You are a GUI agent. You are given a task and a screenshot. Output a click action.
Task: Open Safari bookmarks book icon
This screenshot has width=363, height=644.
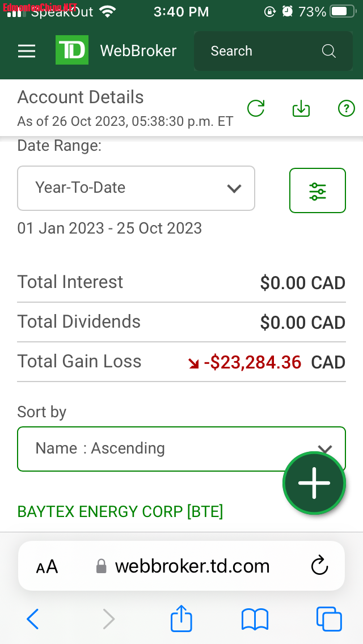[255, 619]
